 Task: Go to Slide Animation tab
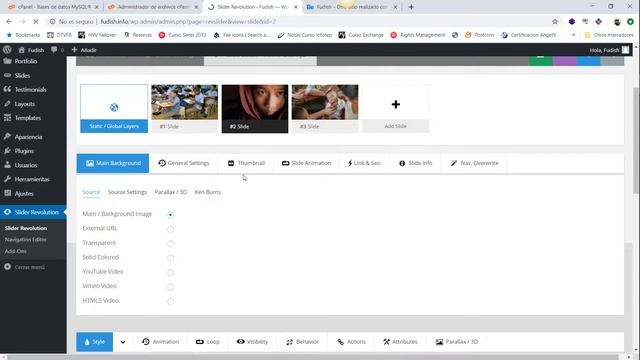point(306,163)
